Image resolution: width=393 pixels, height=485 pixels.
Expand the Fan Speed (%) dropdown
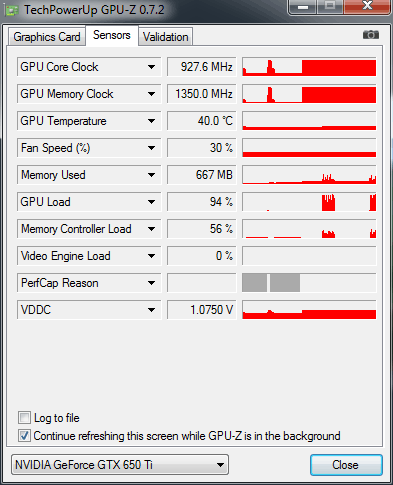tap(151, 148)
